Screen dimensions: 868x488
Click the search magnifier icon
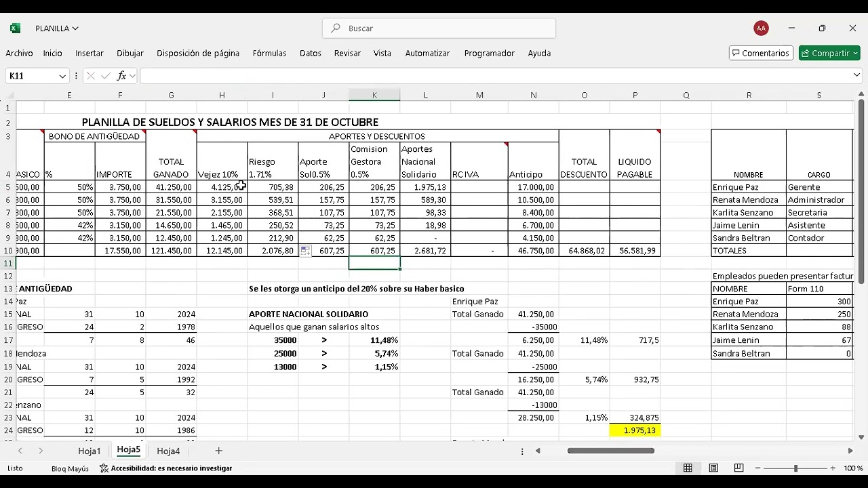tap(336, 28)
